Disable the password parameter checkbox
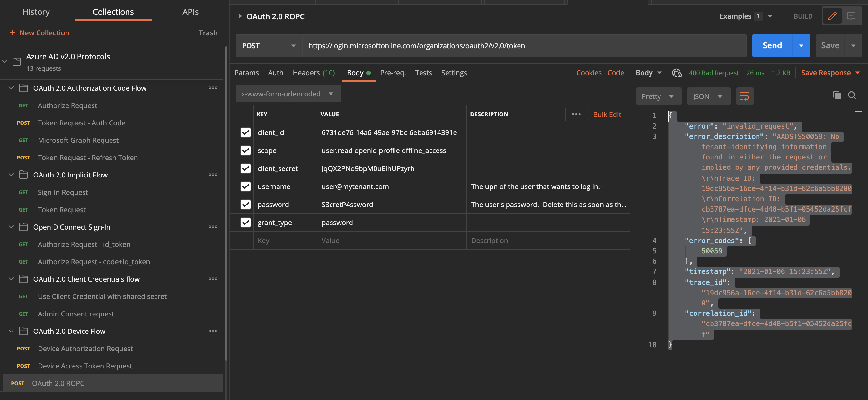The image size is (868, 400). (246, 205)
